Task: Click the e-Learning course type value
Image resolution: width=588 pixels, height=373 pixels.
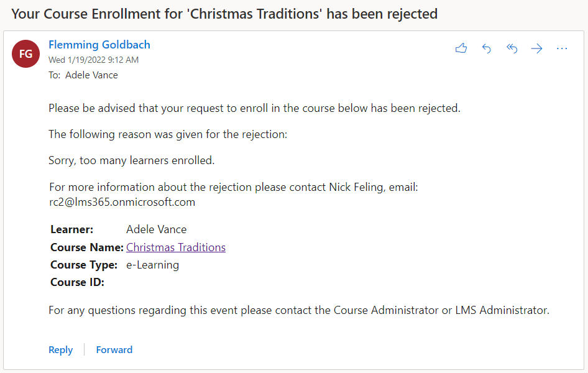Action: pyautogui.click(x=152, y=265)
